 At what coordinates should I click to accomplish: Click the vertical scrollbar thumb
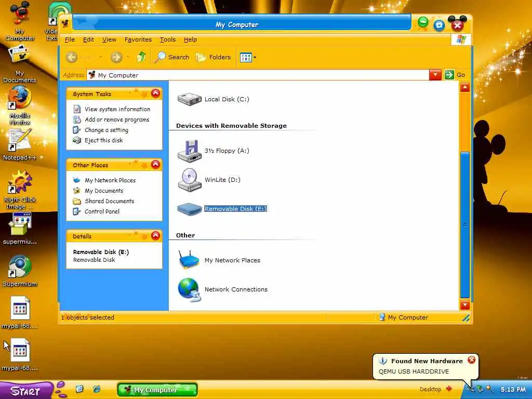point(465,224)
